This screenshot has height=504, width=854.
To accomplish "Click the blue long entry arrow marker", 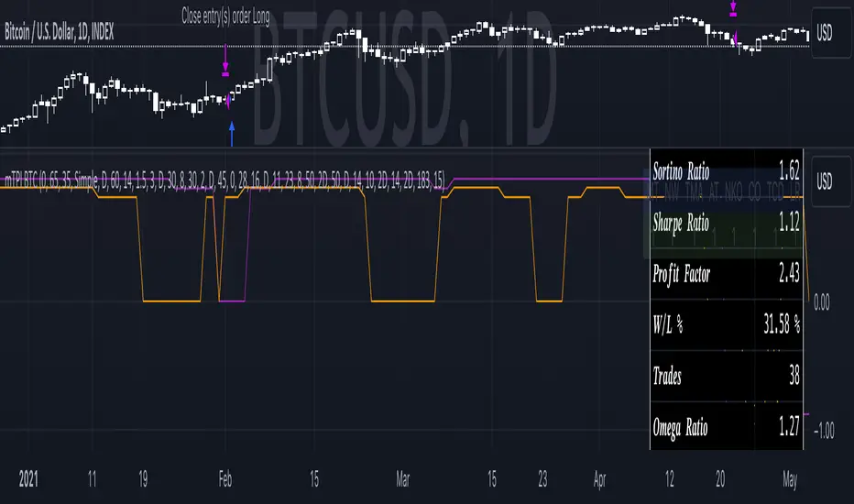I will (x=232, y=134).
